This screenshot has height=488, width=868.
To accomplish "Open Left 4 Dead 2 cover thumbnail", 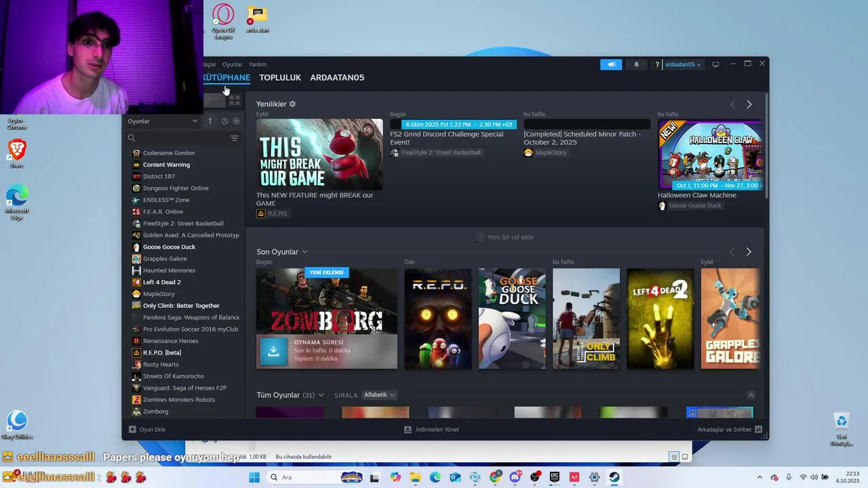I will pos(660,319).
